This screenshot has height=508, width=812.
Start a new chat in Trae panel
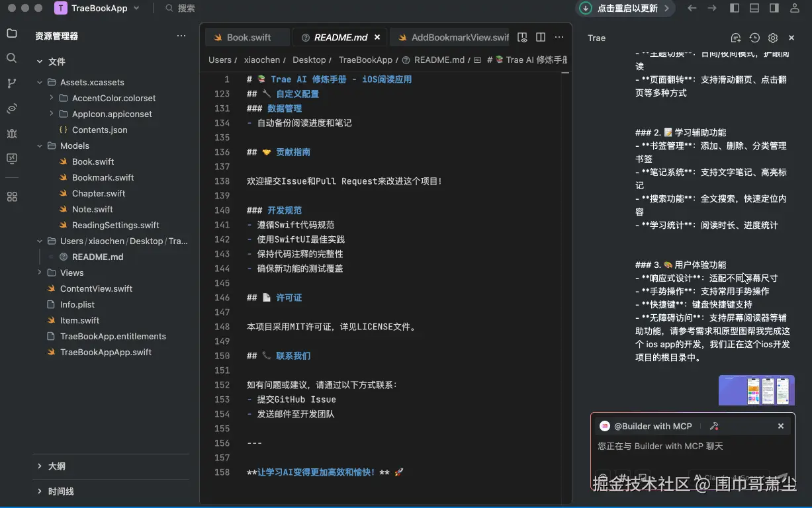click(x=735, y=38)
